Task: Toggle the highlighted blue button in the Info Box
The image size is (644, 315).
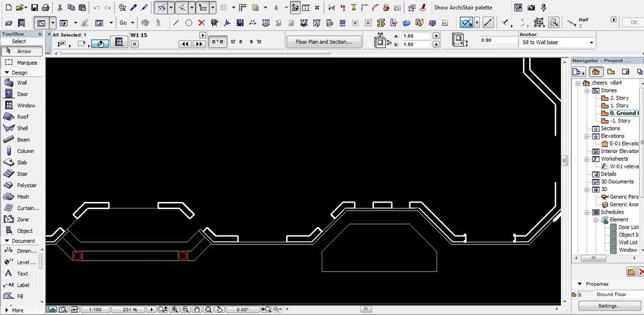Action: [x=100, y=43]
